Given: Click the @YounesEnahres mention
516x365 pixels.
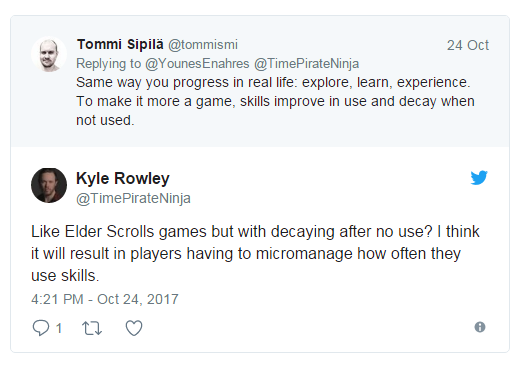Looking at the screenshot, I should tap(197, 63).
